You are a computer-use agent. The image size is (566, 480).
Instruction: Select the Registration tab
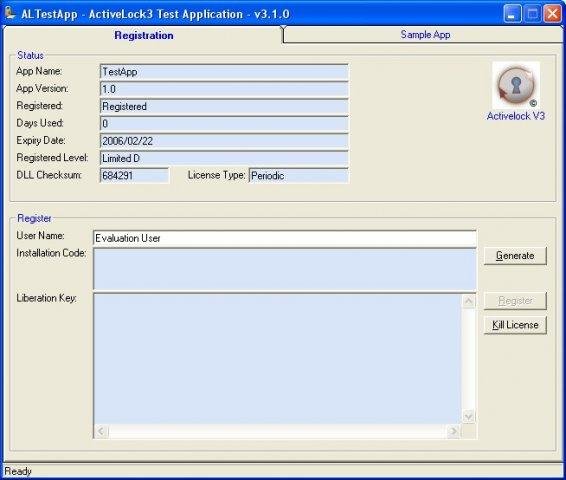(x=144, y=35)
